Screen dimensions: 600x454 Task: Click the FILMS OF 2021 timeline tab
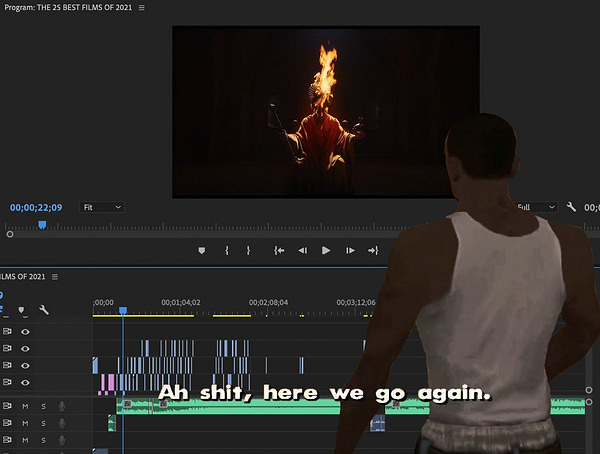pos(23,276)
